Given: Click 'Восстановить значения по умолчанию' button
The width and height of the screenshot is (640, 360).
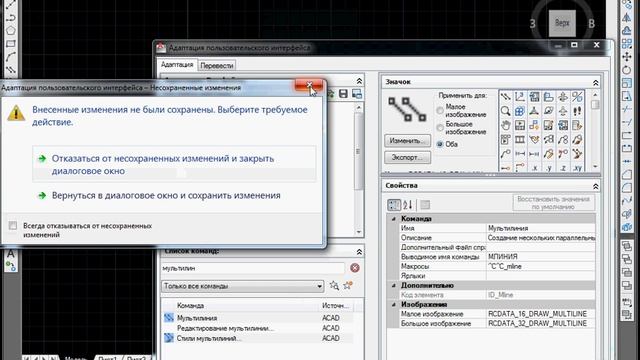Looking at the screenshot, I should [553, 203].
